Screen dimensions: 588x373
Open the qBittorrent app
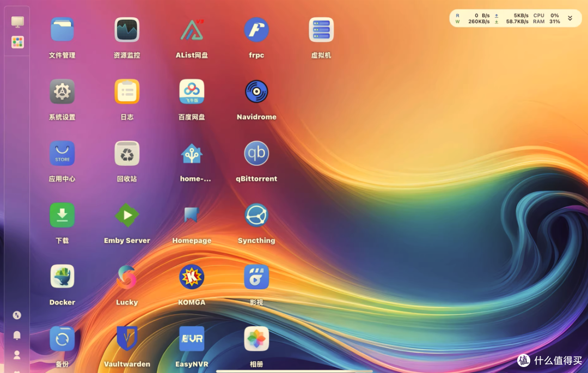point(256,154)
